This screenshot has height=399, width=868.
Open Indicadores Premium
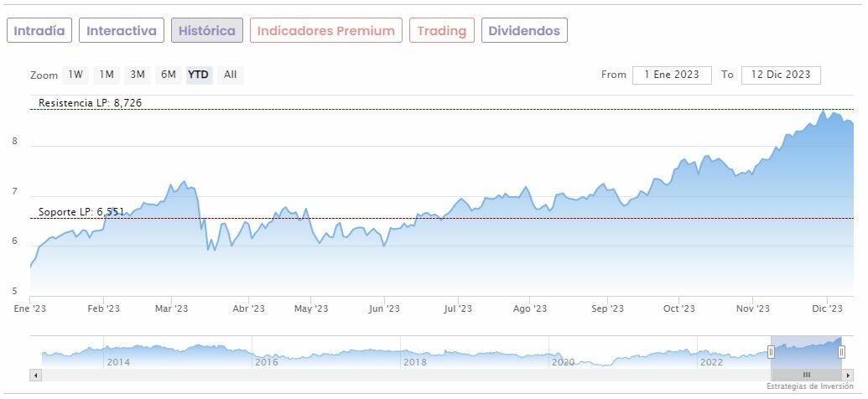tap(325, 31)
